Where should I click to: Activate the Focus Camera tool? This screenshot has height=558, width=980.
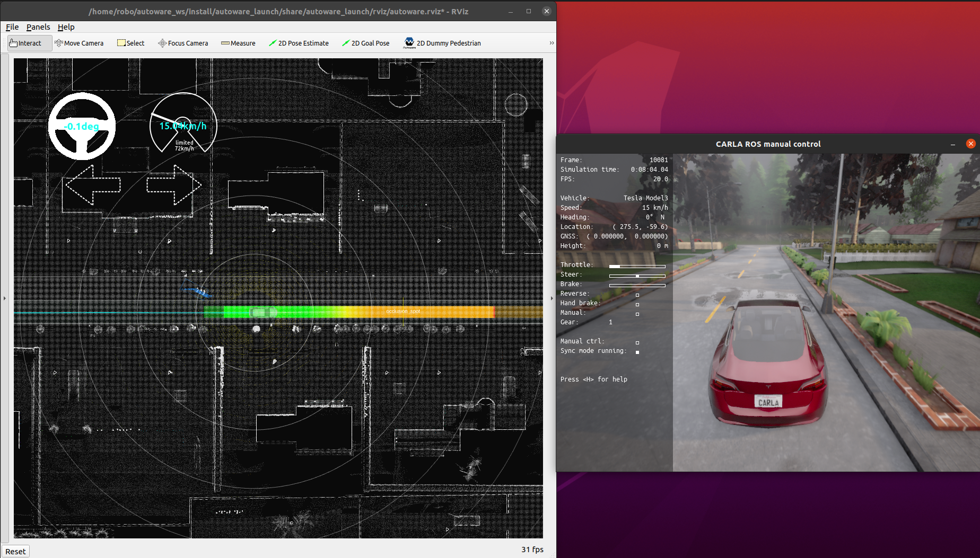183,43
